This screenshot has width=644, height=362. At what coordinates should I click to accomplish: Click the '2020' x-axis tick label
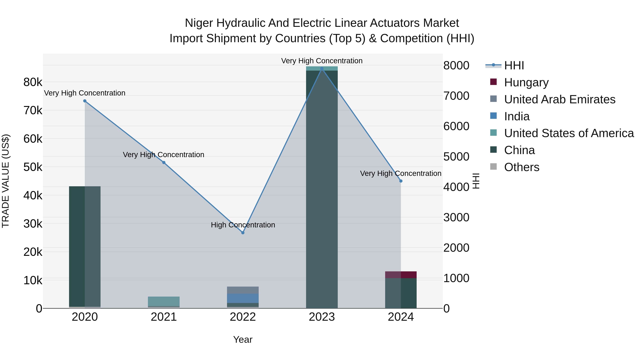coord(85,317)
